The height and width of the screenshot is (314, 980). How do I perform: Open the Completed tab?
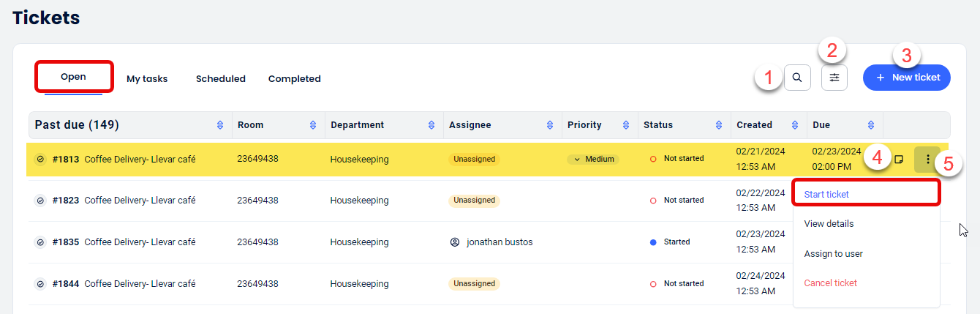[x=294, y=78]
